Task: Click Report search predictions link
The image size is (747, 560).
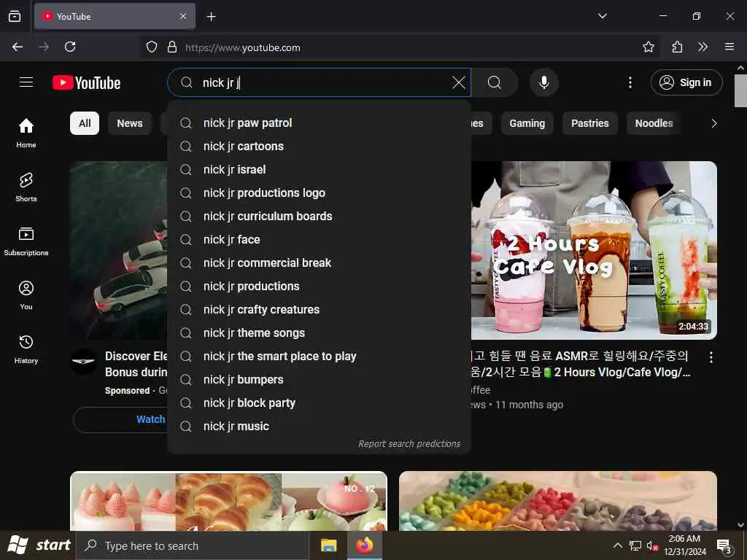Action: tap(409, 444)
